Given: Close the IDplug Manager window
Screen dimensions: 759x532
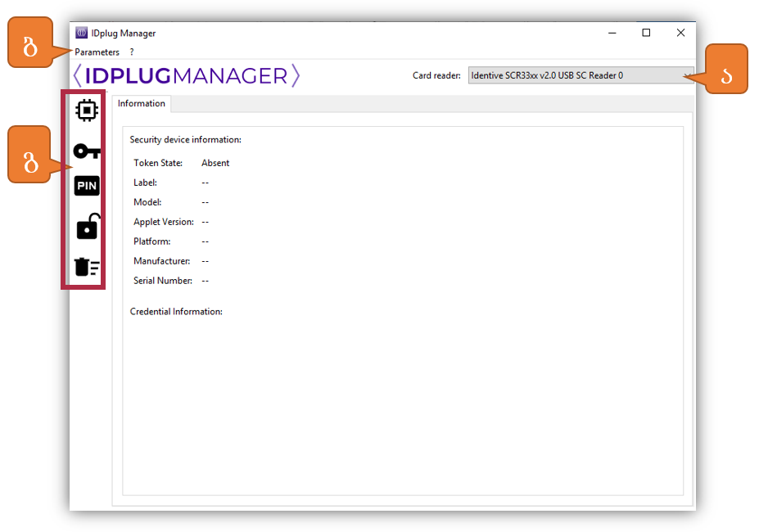Looking at the screenshot, I should click(680, 34).
